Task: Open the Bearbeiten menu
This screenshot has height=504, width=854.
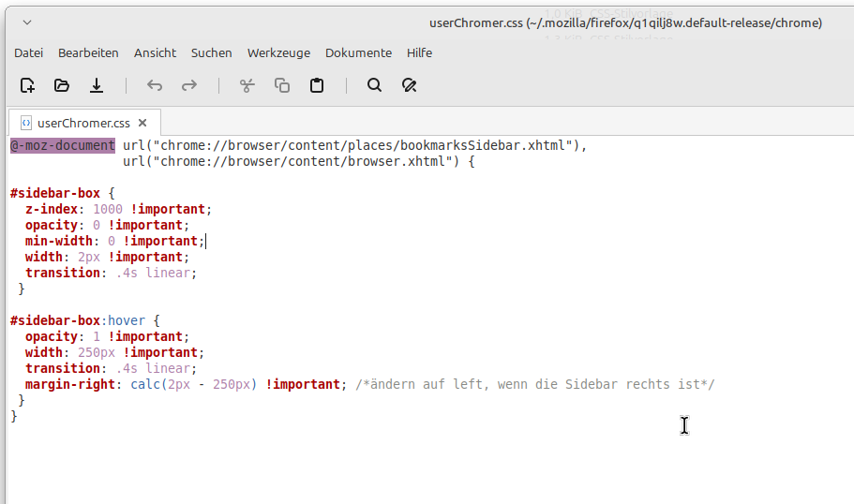Action: coord(88,52)
